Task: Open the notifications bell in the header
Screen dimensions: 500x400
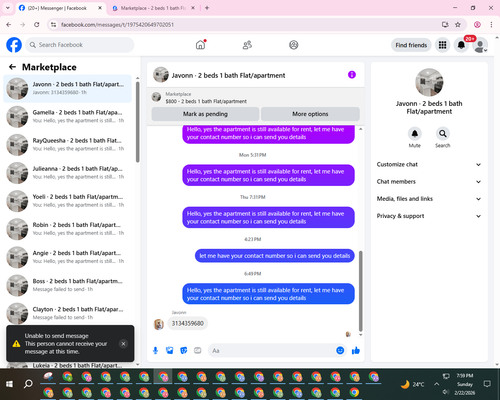Action: click(461, 45)
